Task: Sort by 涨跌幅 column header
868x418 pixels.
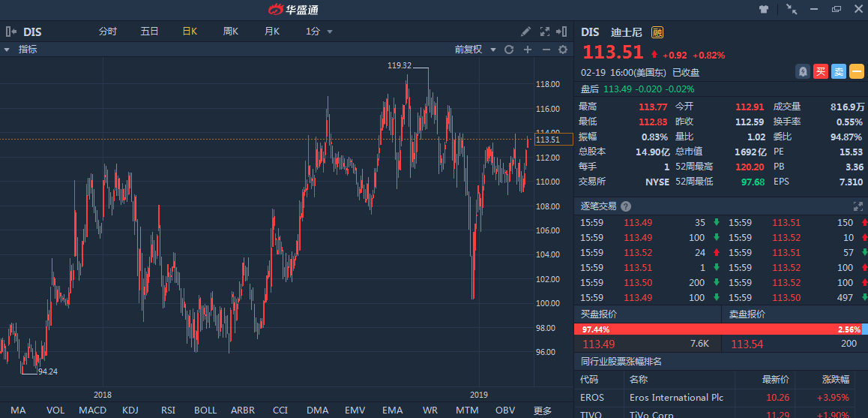Action: 835,380
